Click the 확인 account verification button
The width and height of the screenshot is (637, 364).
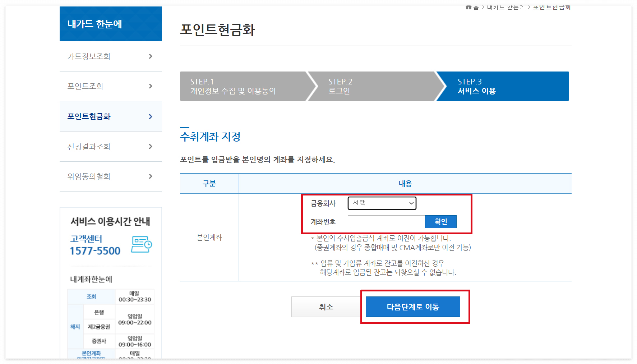pos(441,222)
